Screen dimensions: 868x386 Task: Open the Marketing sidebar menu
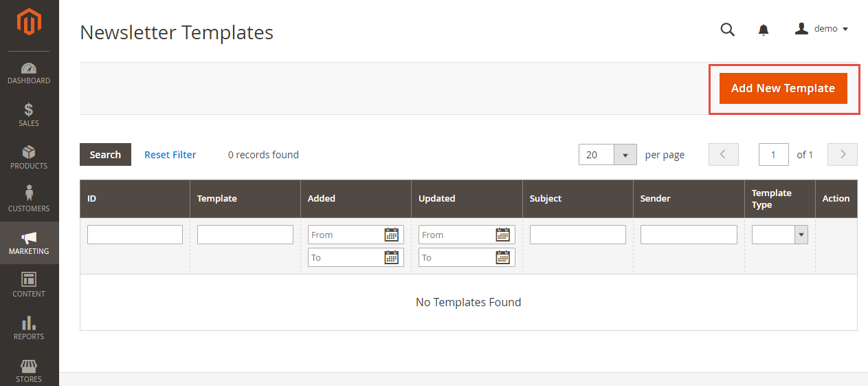pyautogui.click(x=29, y=242)
